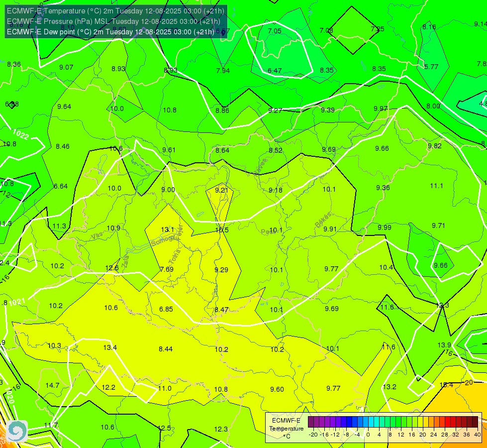Click the 9.82 value
This screenshot has width=487, height=448.
[434, 146]
